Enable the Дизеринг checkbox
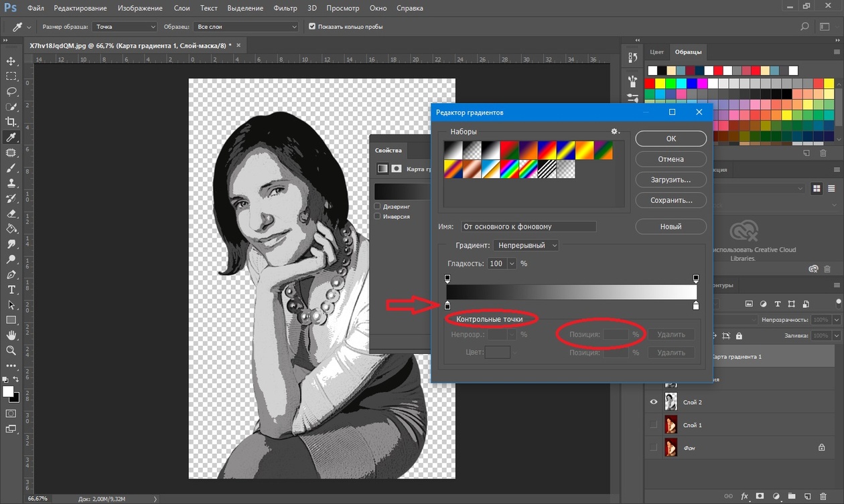Image resolution: width=844 pixels, height=504 pixels. [x=378, y=207]
